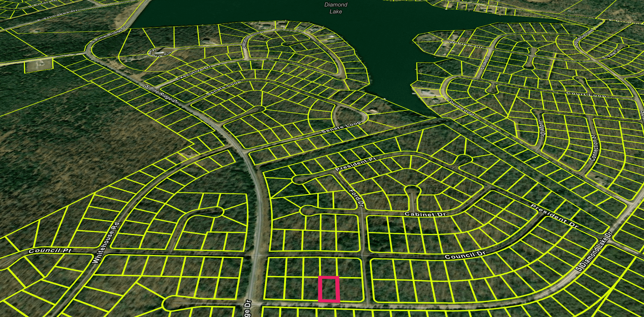Click the Judge Dr street label
The width and height of the screenshot is (644, 317).
(542, 128)
